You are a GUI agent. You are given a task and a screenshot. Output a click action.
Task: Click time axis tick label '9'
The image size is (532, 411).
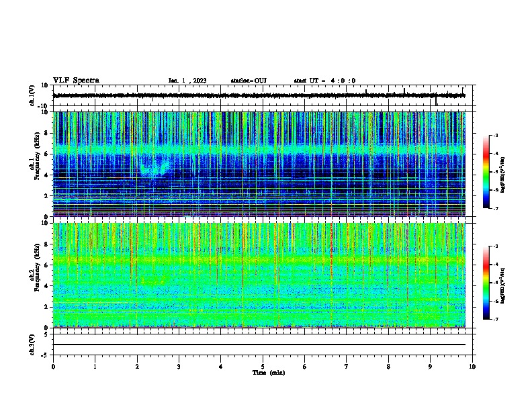[x=430, y=367]
